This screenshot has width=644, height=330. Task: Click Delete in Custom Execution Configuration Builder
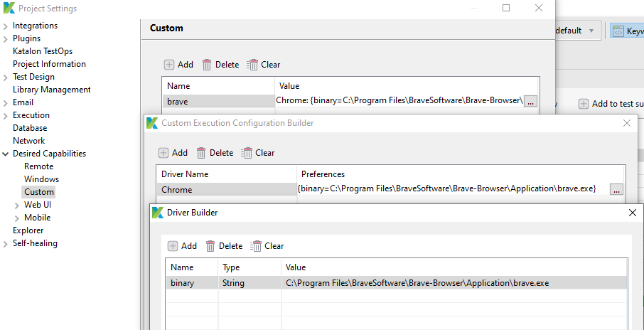pyautogui.click(x=215, y=153)
